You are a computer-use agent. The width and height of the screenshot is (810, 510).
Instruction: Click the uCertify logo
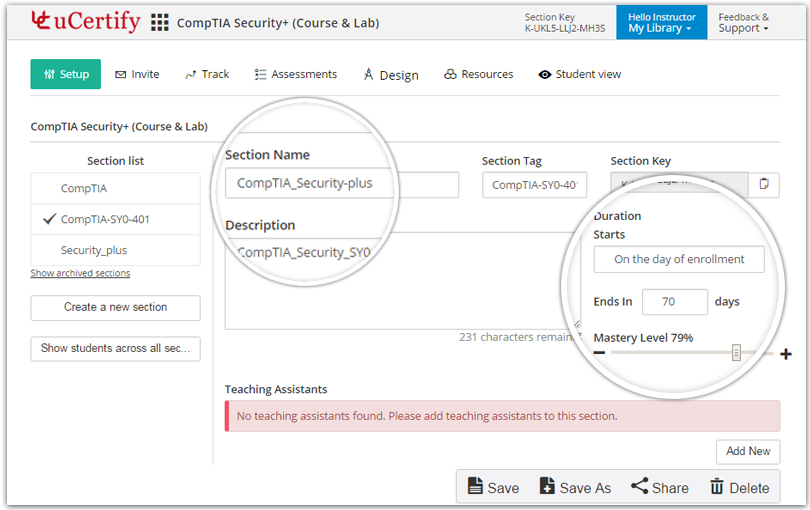tap(86, 21)
